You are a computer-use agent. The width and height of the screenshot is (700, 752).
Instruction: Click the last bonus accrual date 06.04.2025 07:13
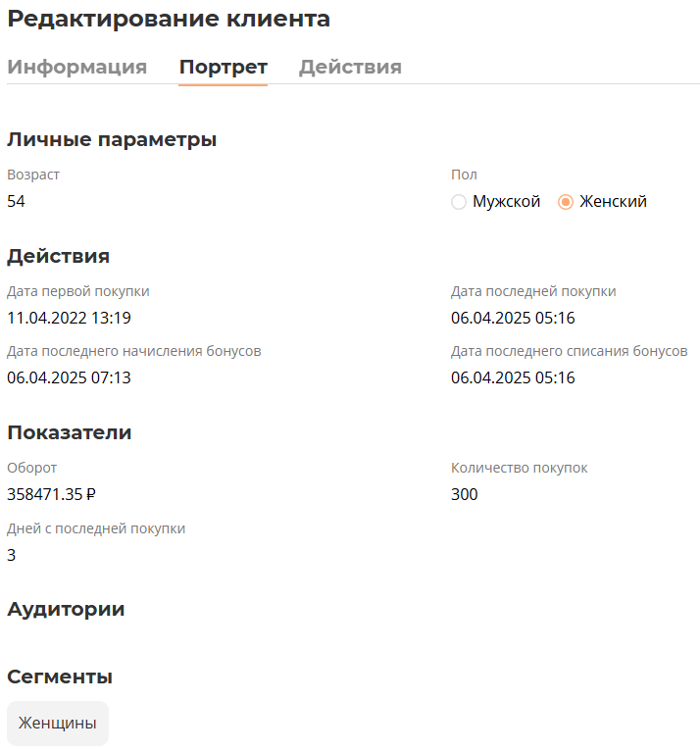(69, 377)
